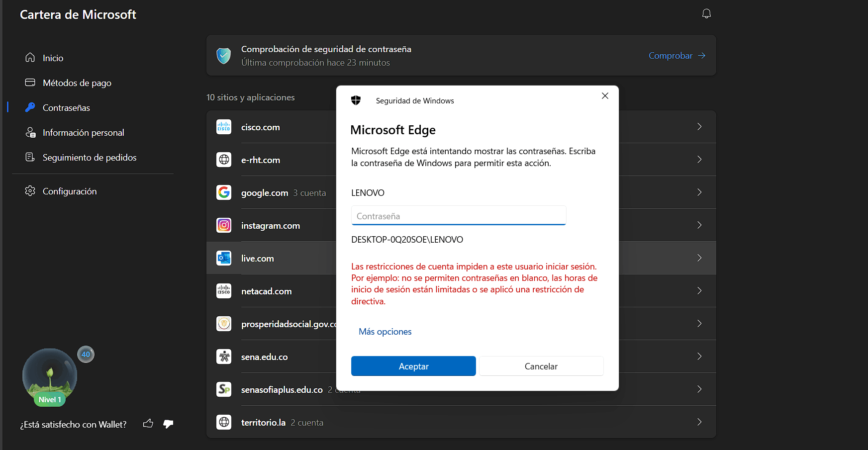Click the Métodos de pago card icon
The image size is (868, 450).
click(30, 83)
